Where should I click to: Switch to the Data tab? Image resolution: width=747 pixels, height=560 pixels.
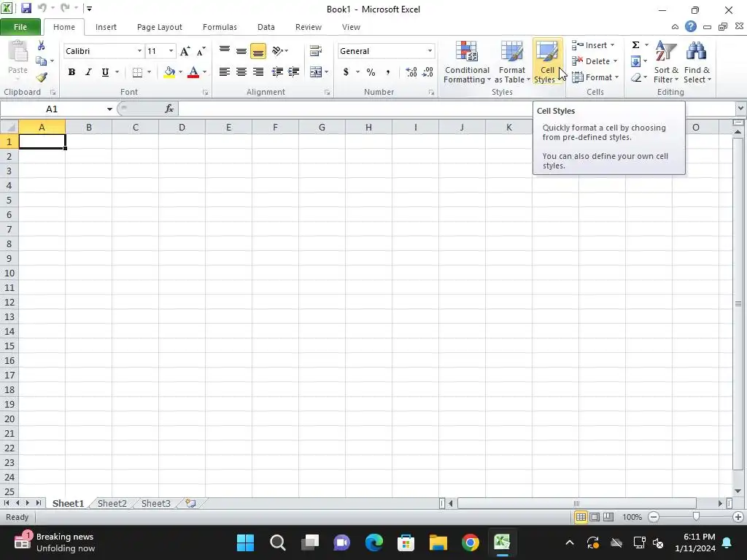(266, 27)
